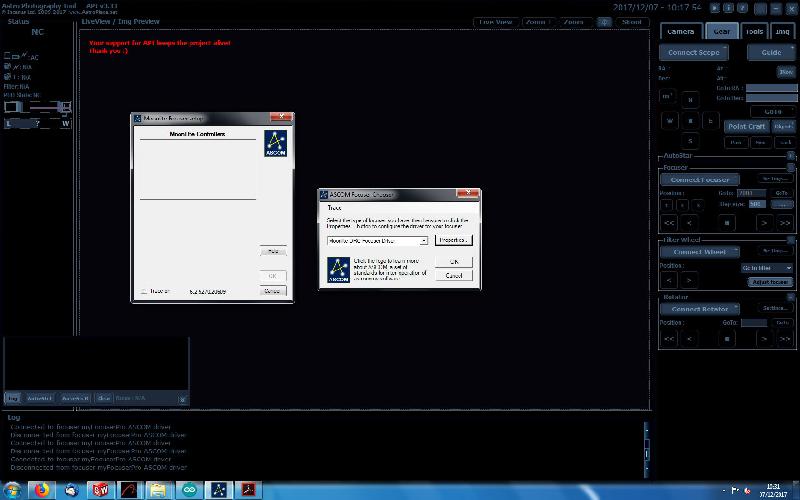The width and height of the screenshot is (800, 500).
Task: Click the Adjust focuser button
Action: coord(770,282)
